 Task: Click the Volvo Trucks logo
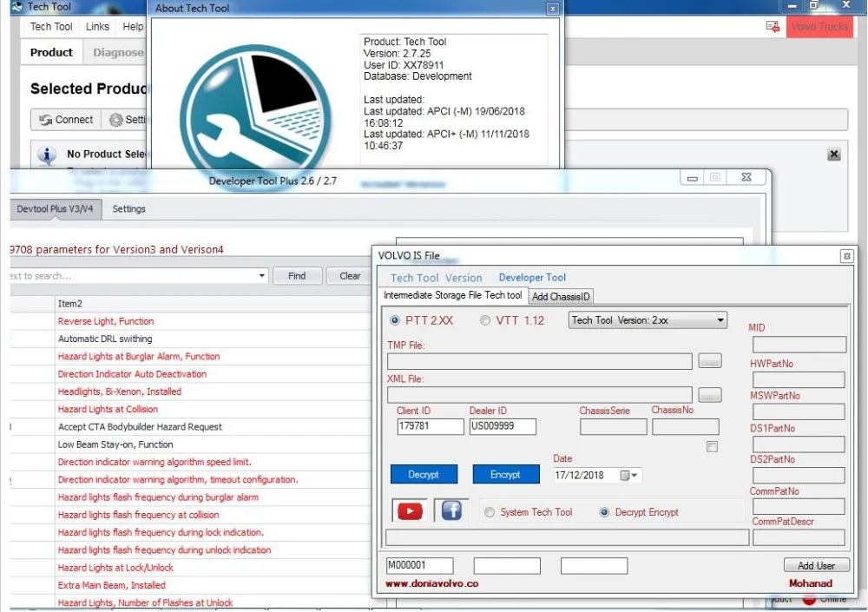[x=819, y=26]
